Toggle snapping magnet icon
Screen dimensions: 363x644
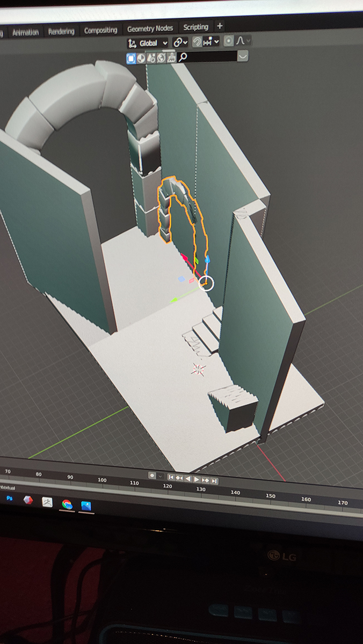pyautogui.click(x=197, y=42)
